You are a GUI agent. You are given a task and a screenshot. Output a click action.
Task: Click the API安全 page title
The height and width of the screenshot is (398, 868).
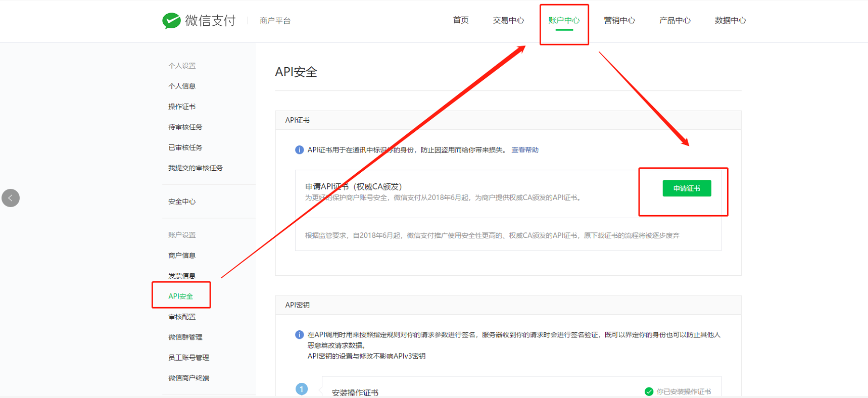click(296, 72)
